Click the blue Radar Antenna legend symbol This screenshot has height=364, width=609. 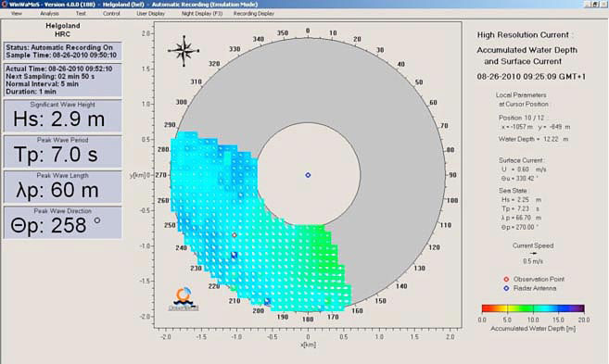(x=506, y=288)
